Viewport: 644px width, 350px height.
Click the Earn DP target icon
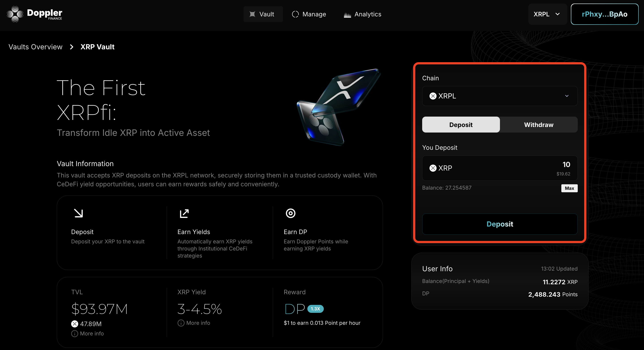tap(291, 213)
